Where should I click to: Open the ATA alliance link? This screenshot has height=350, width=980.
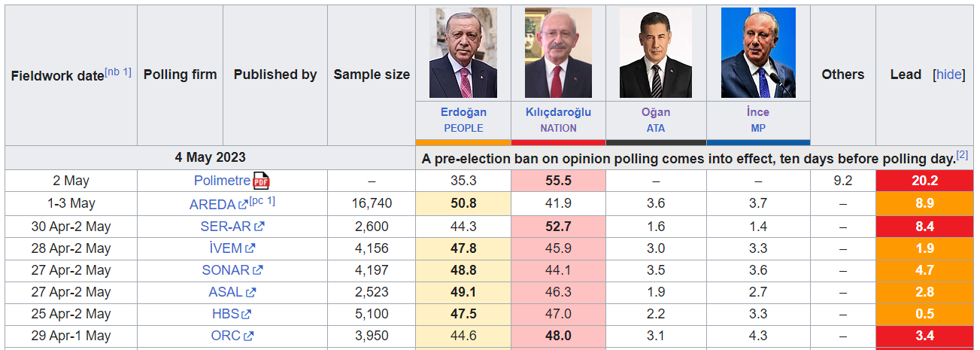point(655,128)
